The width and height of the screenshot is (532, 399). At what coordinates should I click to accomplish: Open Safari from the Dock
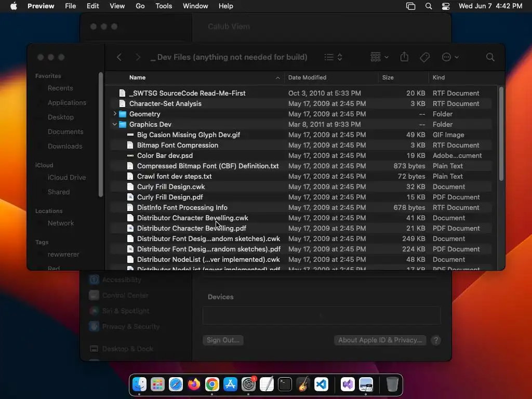pyautogui.click(x=176, y=384)
